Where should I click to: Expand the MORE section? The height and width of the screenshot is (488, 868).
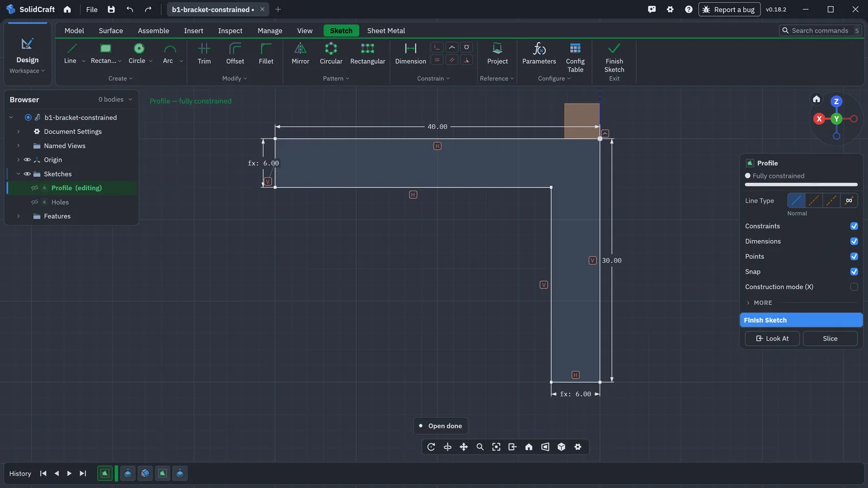pos(759,303)
